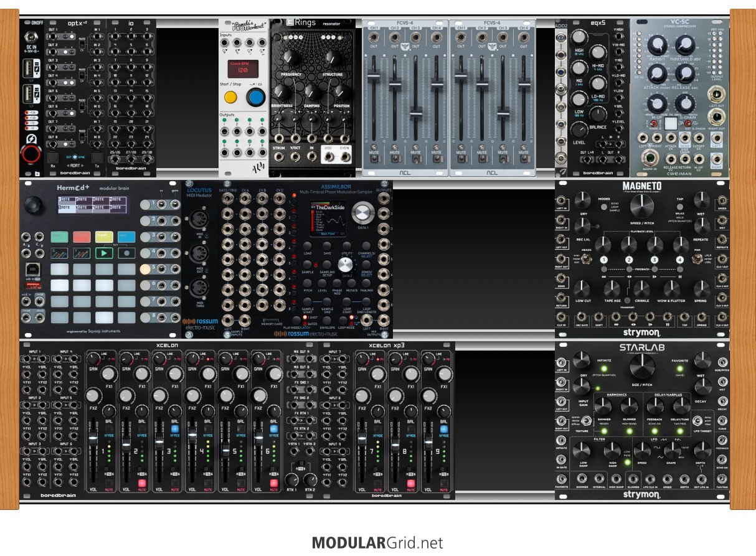This screenshot has height=556, width=756.
Task: Toggle CH 1 MUTE switch on first FCVS-4
Action: pyautogui.click(x=374, y=159)
